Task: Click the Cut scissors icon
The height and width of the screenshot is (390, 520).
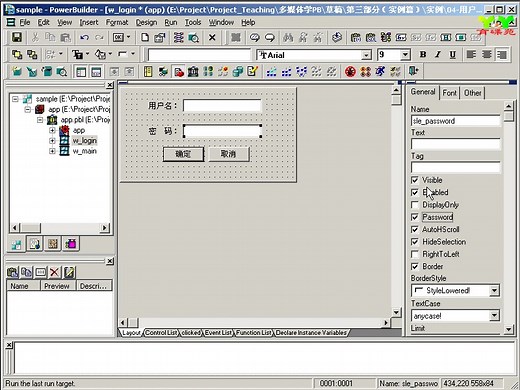Action: point(35,37)
